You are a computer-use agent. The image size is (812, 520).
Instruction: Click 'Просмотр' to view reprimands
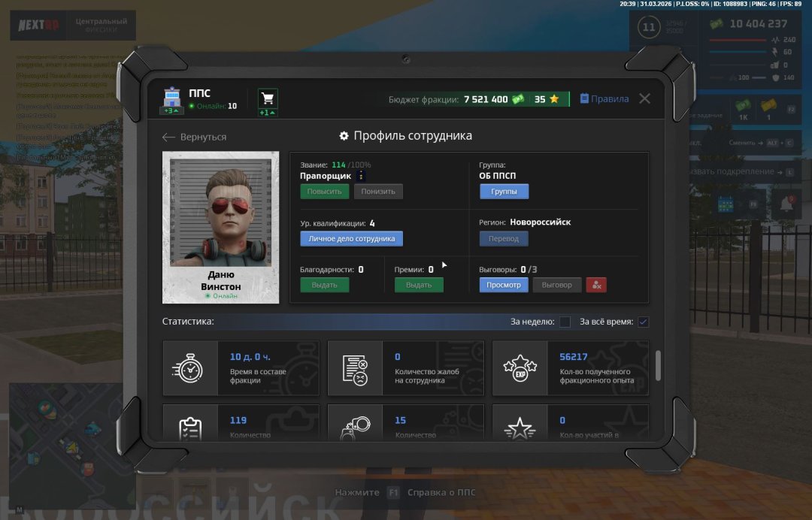[503, 285]
